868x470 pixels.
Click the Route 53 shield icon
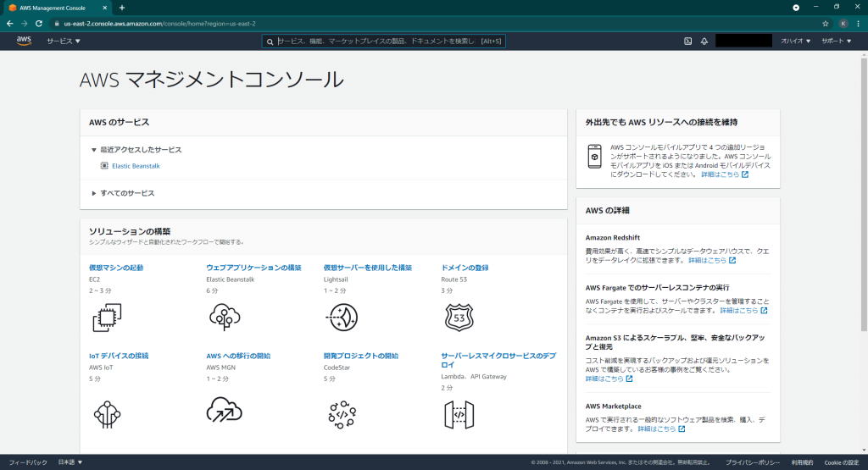click(x=459, y=318)
